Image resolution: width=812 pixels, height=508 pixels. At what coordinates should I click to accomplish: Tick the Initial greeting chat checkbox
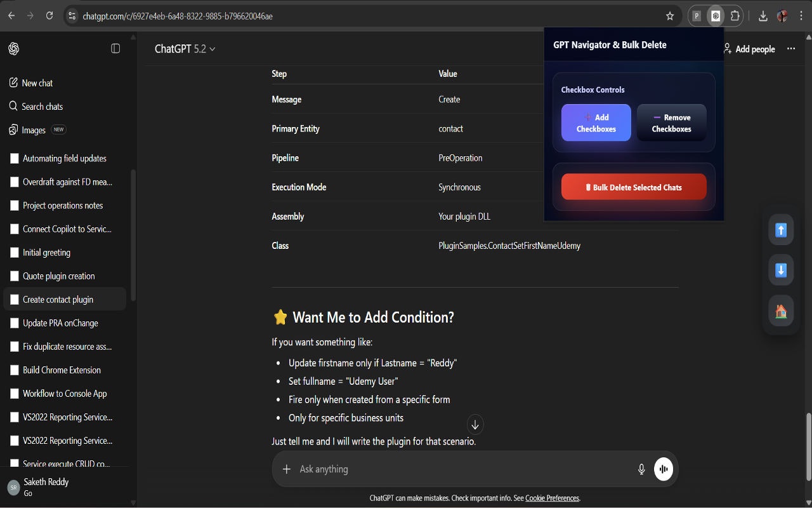[x=13, y=252]
